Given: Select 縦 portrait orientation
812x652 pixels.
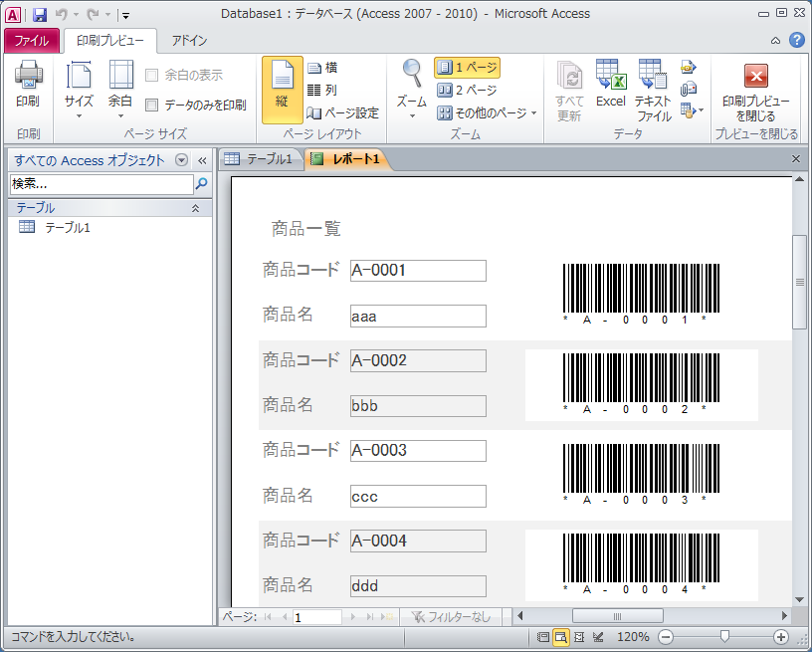Looking at the screenshot, I should [x=283, y=91].
